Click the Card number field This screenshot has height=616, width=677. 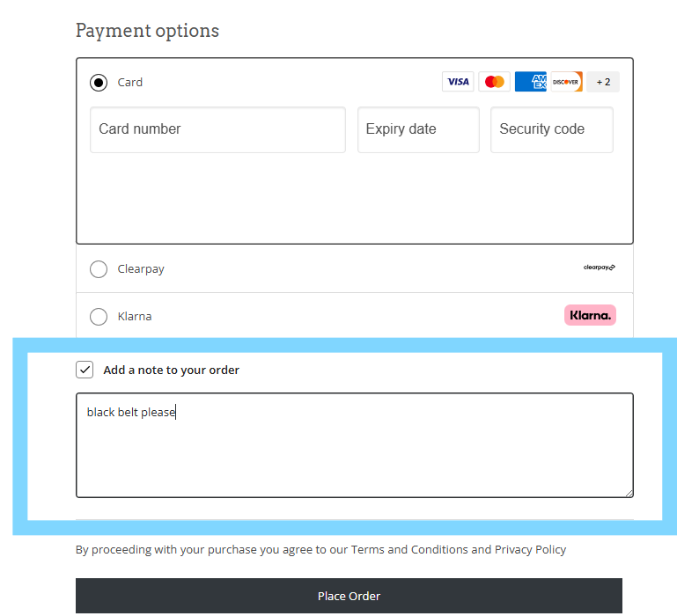point(217,129)
